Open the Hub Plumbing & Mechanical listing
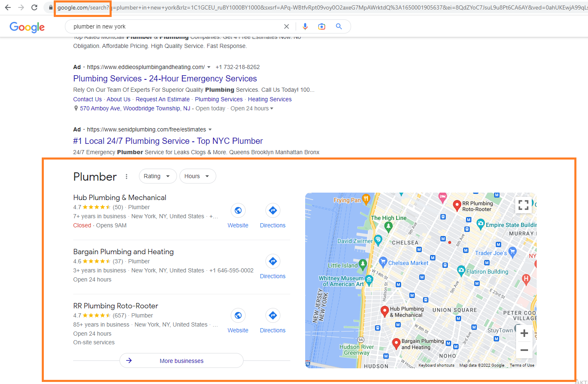 (x=120, y=198)
